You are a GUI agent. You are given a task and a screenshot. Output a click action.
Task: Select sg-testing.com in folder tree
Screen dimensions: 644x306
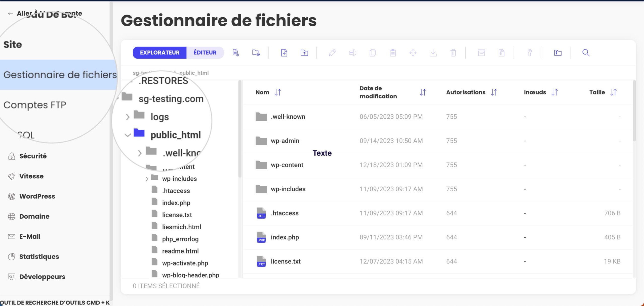click(x=171, y=99)
